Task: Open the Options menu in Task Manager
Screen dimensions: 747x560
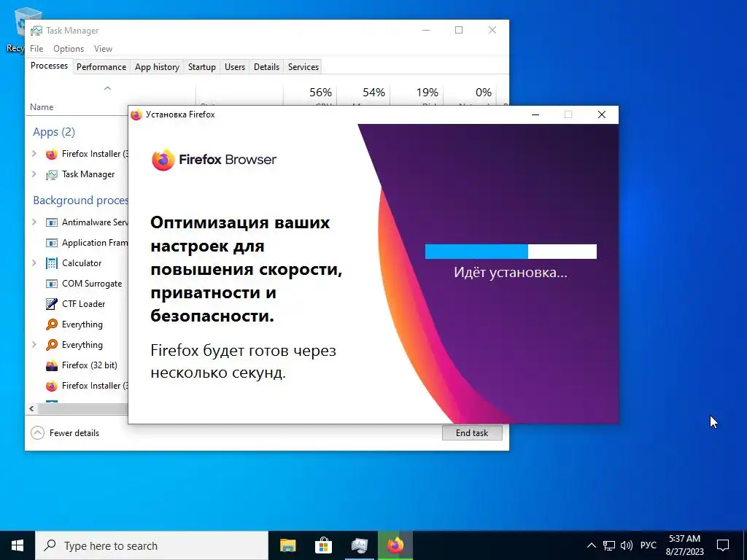Action: tap(69, 49)
